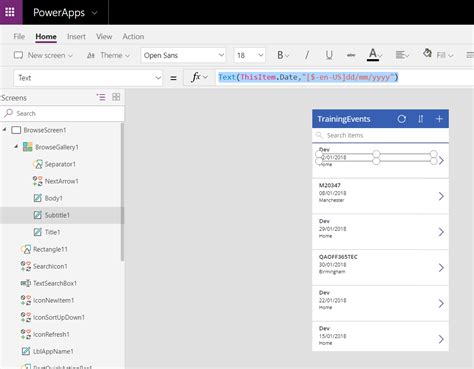The height and width of the screenshot is (369, 474).
Task: Open the font color picker
Action: point(374,55)
